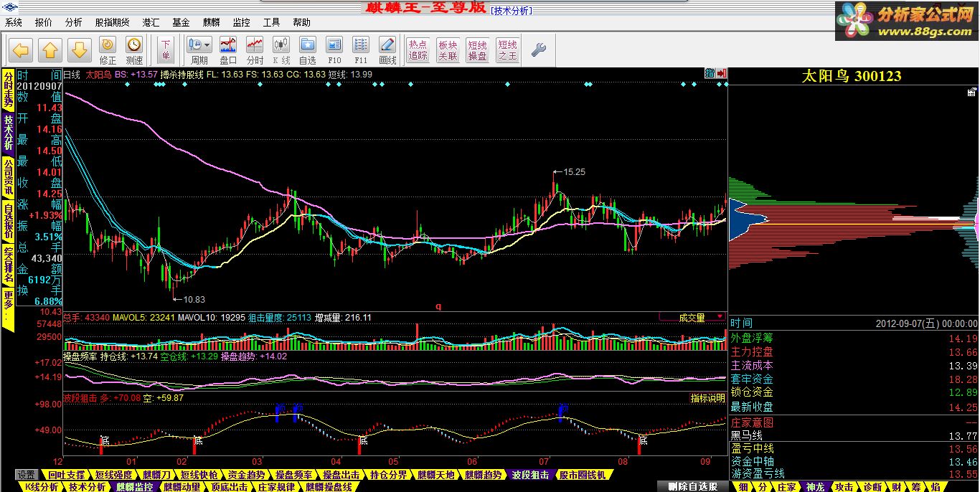Open the 系统 menu
This screenshot has width=980, height=492.
click(x=14, y=22)
